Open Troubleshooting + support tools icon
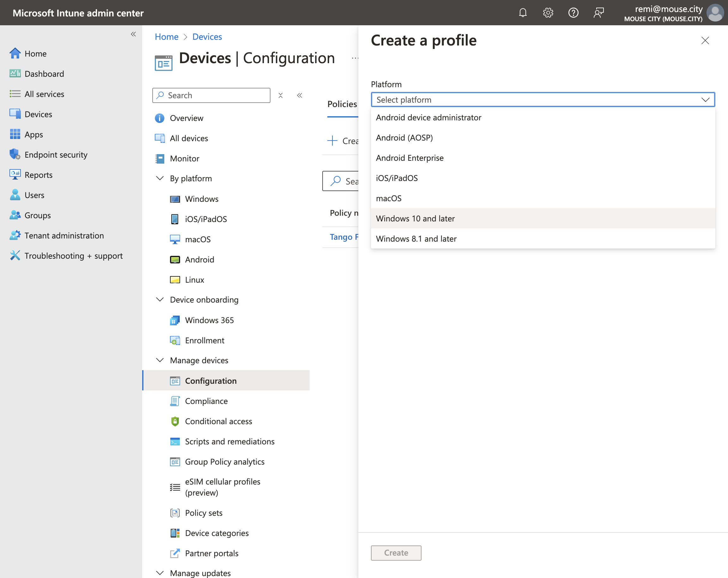 point(15,256)
